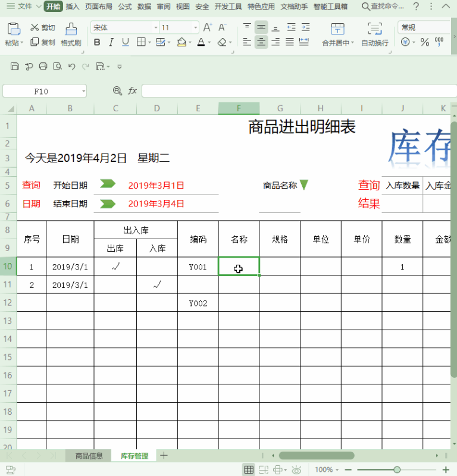This screenshot has height=476, width=457.
Task: Open the 视图 ribbon tab
Action: click(183, 7)
